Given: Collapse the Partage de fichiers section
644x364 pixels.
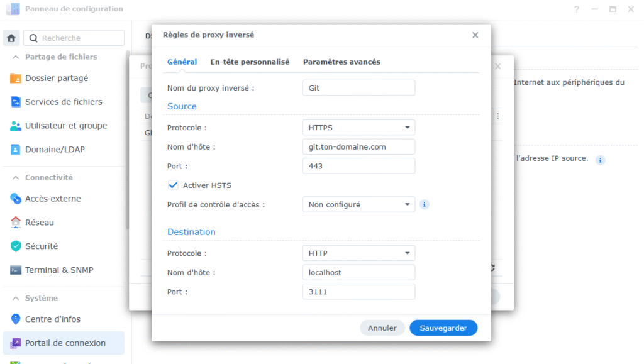Looking at the screenshot, I should tap(15, 57).
